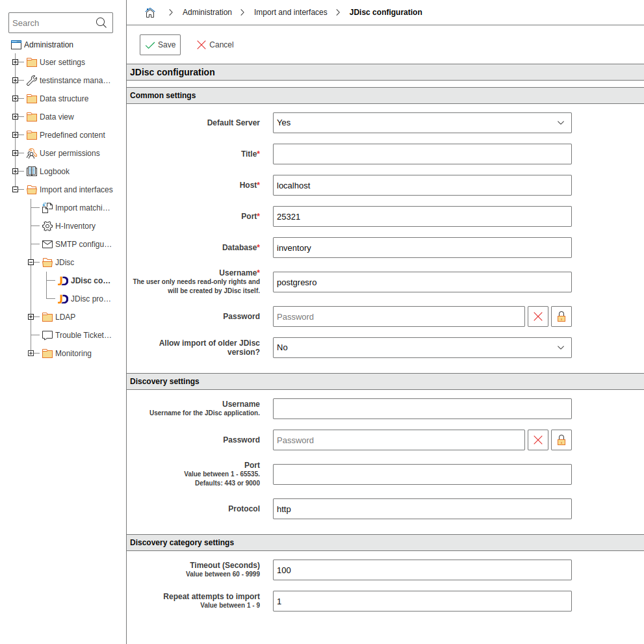
Task: Click the Monitoring folder icon
Action: (x=47, y=354)
